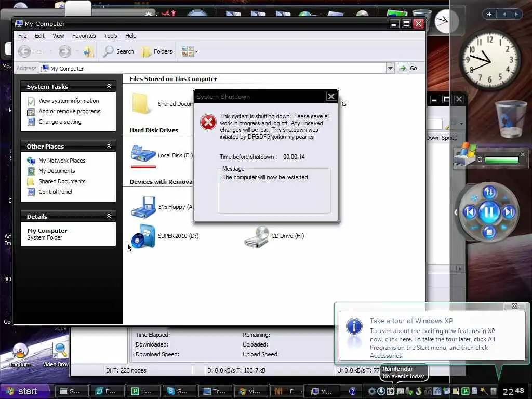Click Add or remove programs

point(70,111)
